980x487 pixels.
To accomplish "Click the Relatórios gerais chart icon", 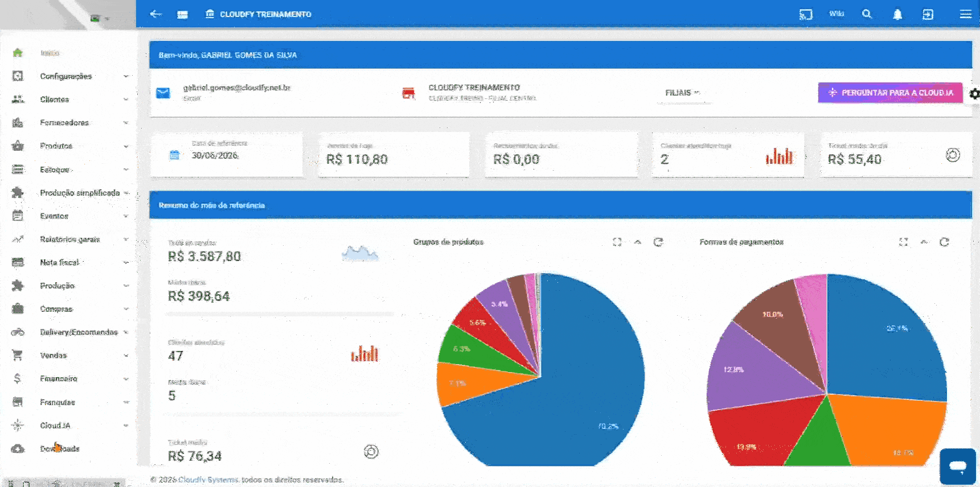I will (x=18, y=240).
